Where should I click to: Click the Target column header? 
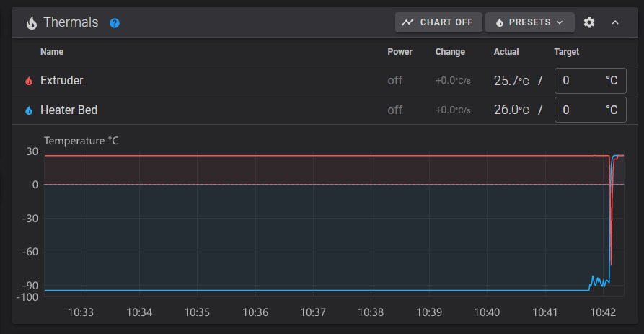click(x=566, y=52)
